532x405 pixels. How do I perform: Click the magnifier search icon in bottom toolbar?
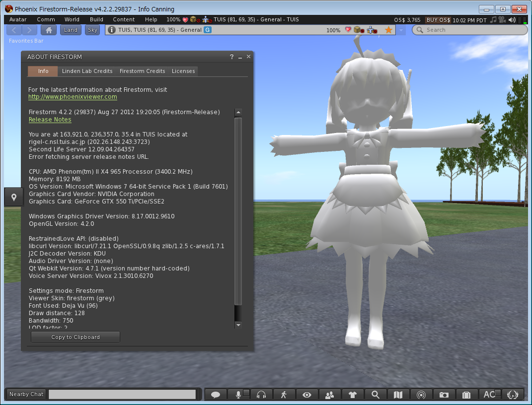coord(375,395)
